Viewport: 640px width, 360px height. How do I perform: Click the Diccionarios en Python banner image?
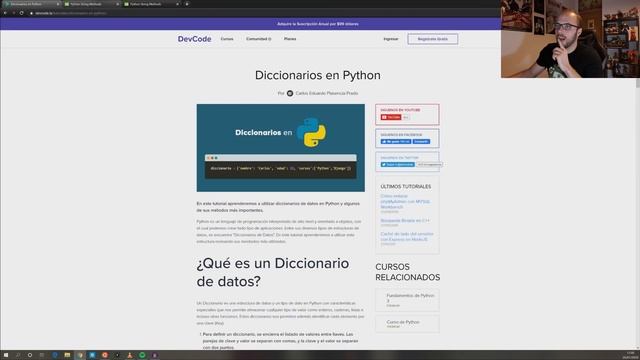point(280,148)
